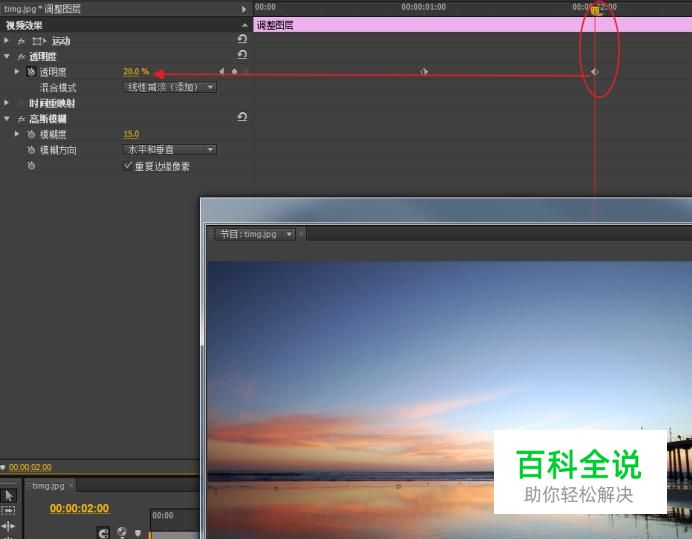The width and height of the screenshot is (692, 539).
Task: Reset the 运动 (Motion) effect
Action: [x=242, y=39]
